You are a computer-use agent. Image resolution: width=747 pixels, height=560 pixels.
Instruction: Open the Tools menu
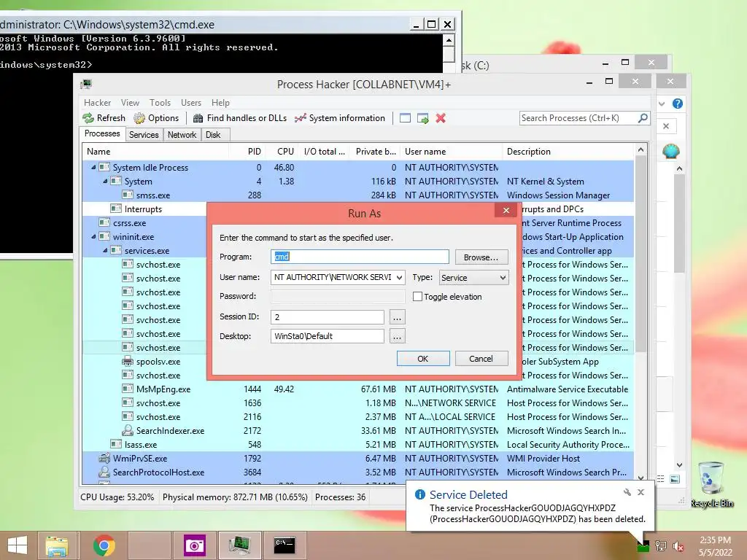coord(160,103)
